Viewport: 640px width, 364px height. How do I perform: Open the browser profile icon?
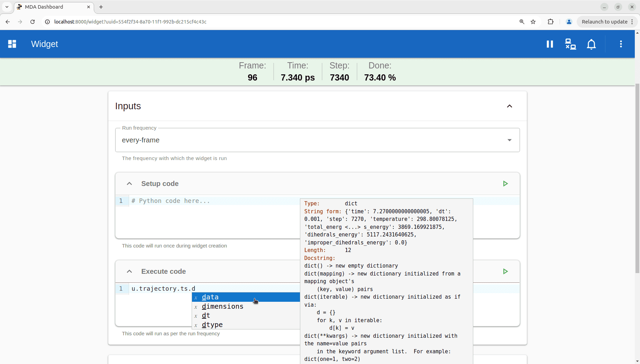[x=569, y=22]
